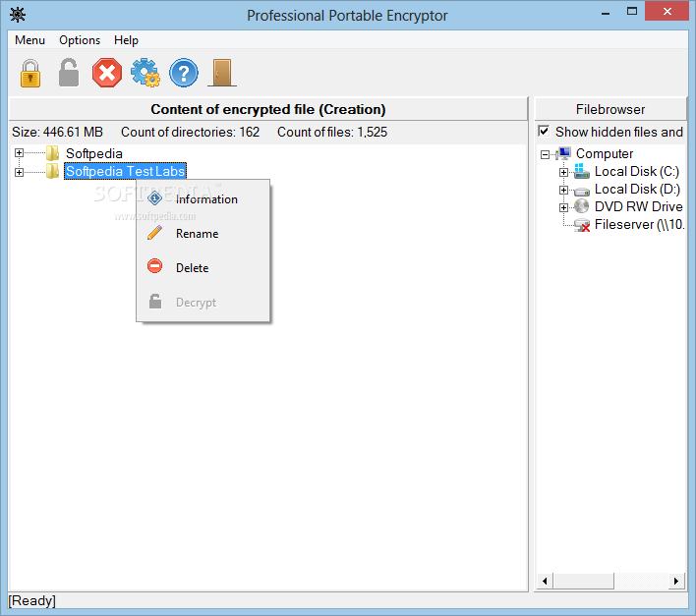
Task: Click the Count of directories: 162 text
Action: click(x=190, y=133)
